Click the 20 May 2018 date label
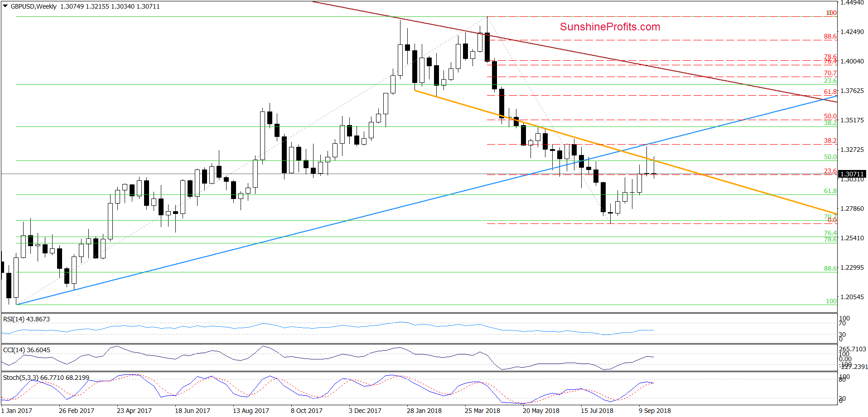The image size is (868, 417). tap(541, 411)
